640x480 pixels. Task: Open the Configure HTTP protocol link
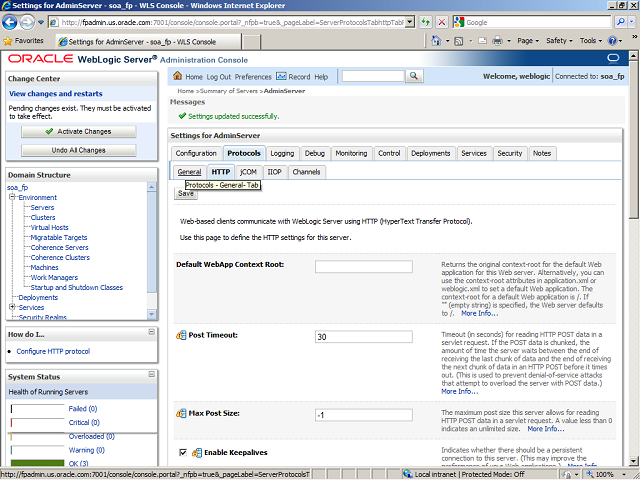click(x=52, y=351)
